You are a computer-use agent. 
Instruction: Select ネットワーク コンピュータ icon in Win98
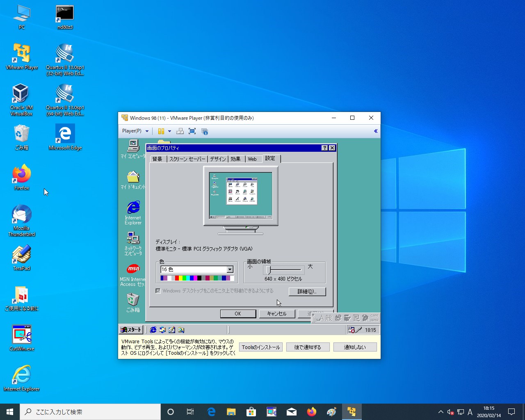point(133,244)
